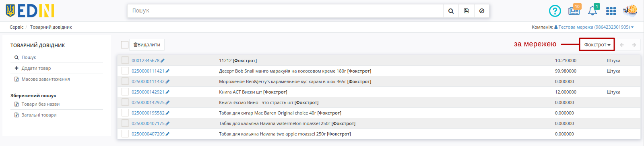
Task: Check the row 0250000142925 checkbox
Action: (x=125, y=102)
